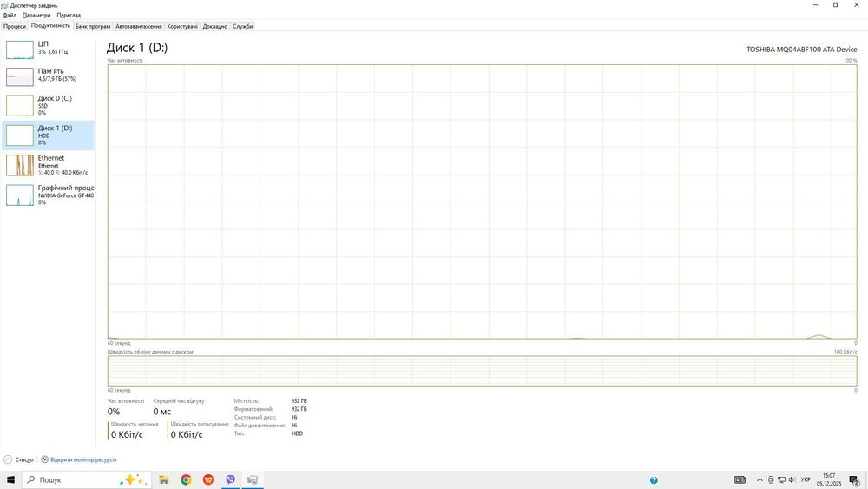This screenshot has width=868, height=489.
Task: Click the 932 ГБ capacity value next to Місткість
Action: pyautogui.click(x=299, y=401)
